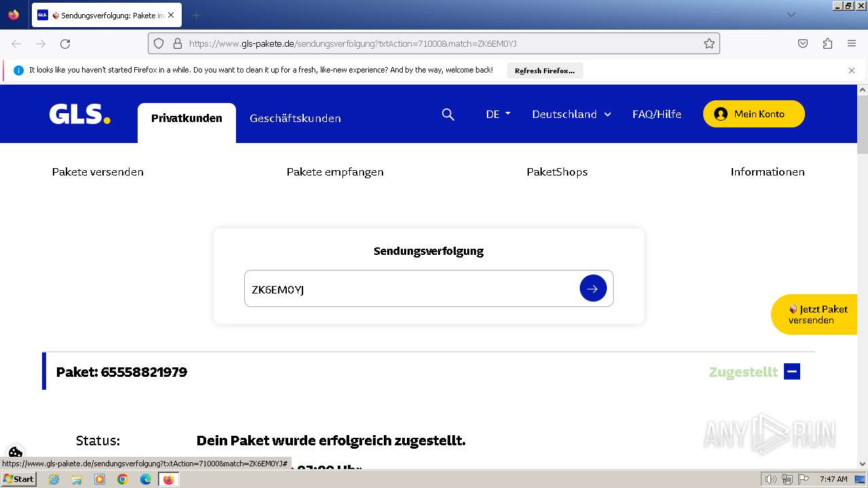Click the GLS logo
Viewport: 868px width, 488px height.
[x=79, y=114]
